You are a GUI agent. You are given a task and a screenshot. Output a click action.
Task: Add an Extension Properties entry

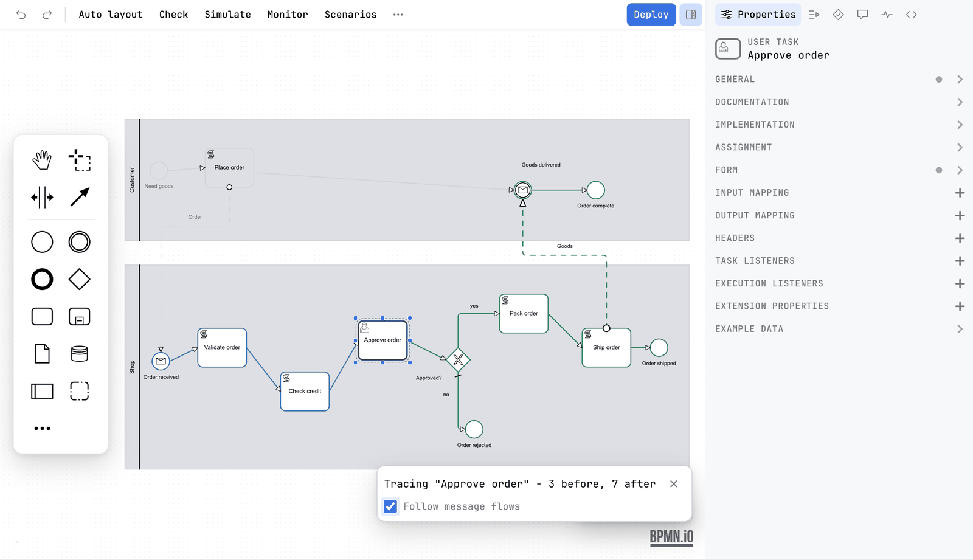(960, 306)
